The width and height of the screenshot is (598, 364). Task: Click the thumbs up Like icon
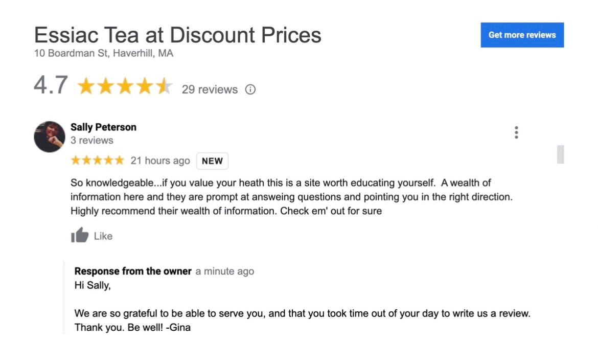[80, 235]
